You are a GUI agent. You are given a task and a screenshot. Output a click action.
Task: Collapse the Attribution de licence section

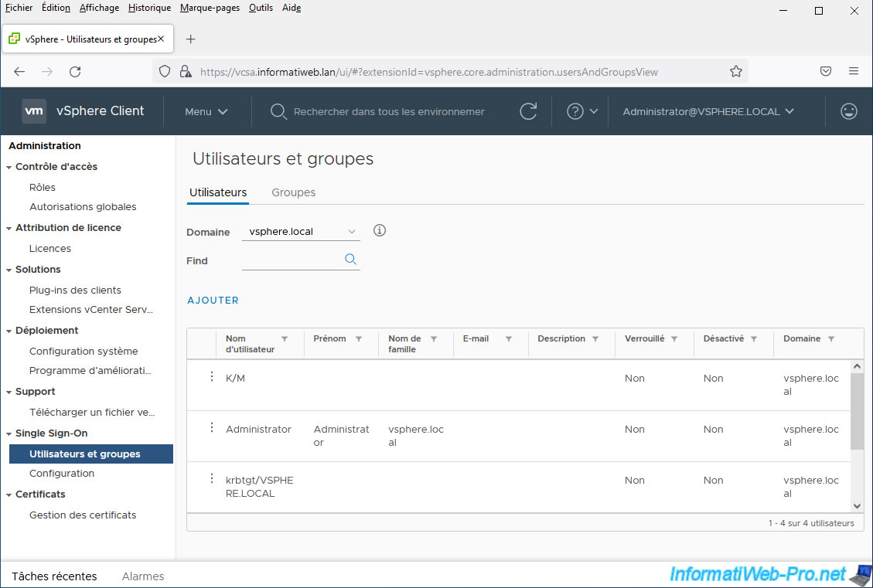click(x=9, y=228)
